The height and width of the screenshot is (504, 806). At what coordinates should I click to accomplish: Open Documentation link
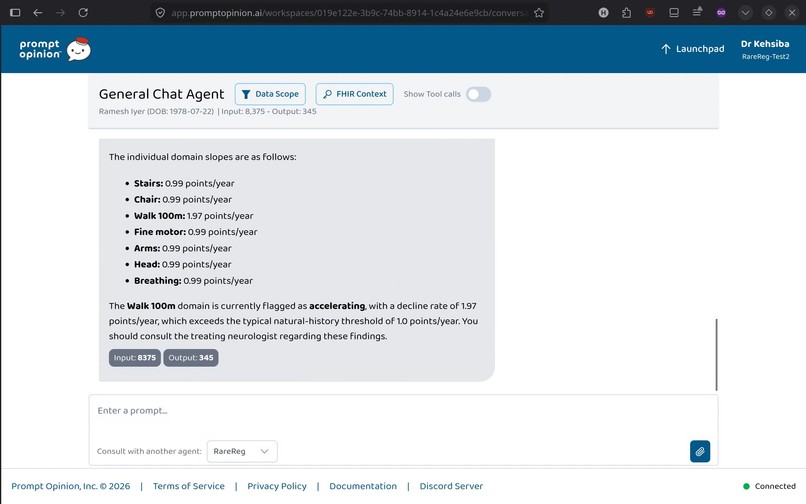pyautogui.click(x=363, y=486)
